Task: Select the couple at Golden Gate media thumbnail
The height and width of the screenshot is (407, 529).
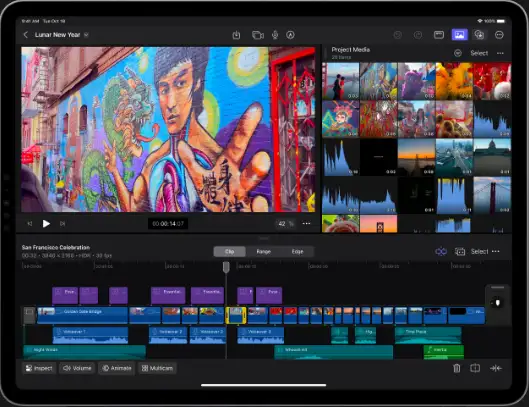Action: [x=340, y=81]
